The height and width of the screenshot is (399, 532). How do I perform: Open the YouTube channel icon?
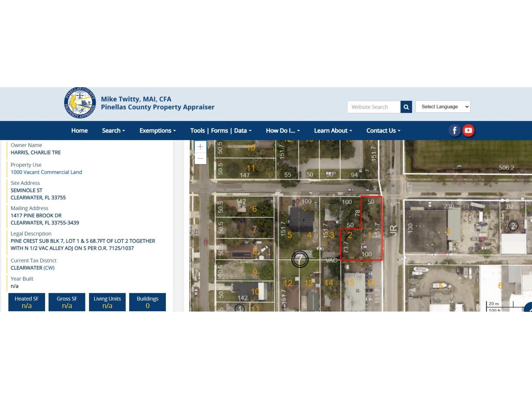coord(468,130)
